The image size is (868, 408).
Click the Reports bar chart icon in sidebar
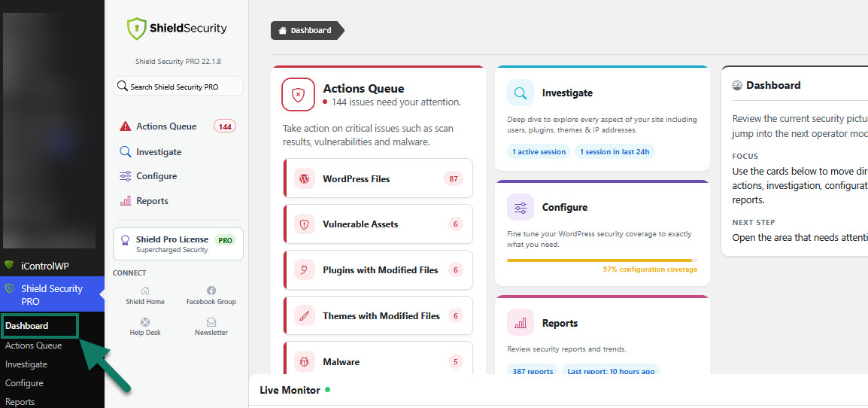[126, 201]
